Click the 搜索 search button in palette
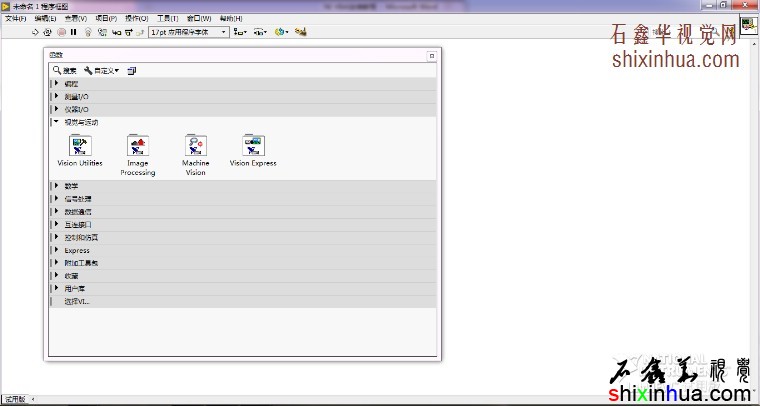Screen dimensions: 760x406 (x=65, y=71)
